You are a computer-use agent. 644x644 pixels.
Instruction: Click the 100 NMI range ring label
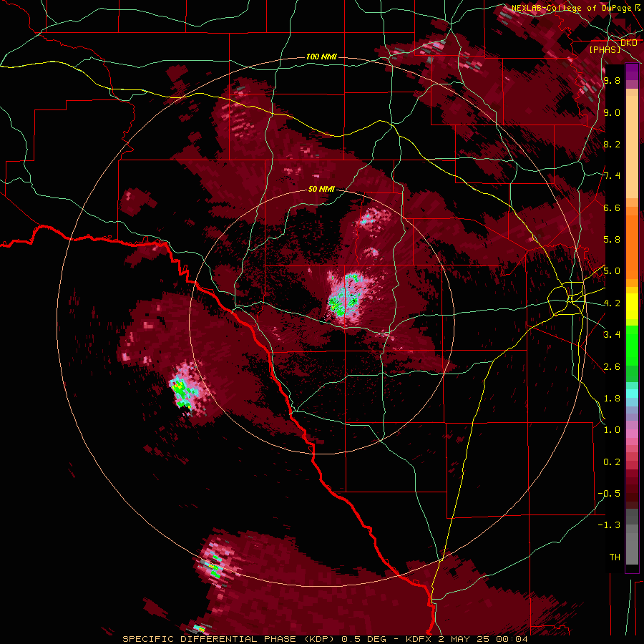click(x=321, y=57)
